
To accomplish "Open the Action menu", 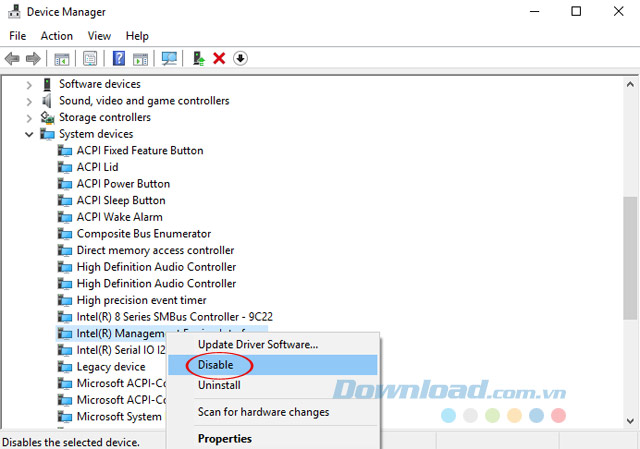I will pos(57,36).
